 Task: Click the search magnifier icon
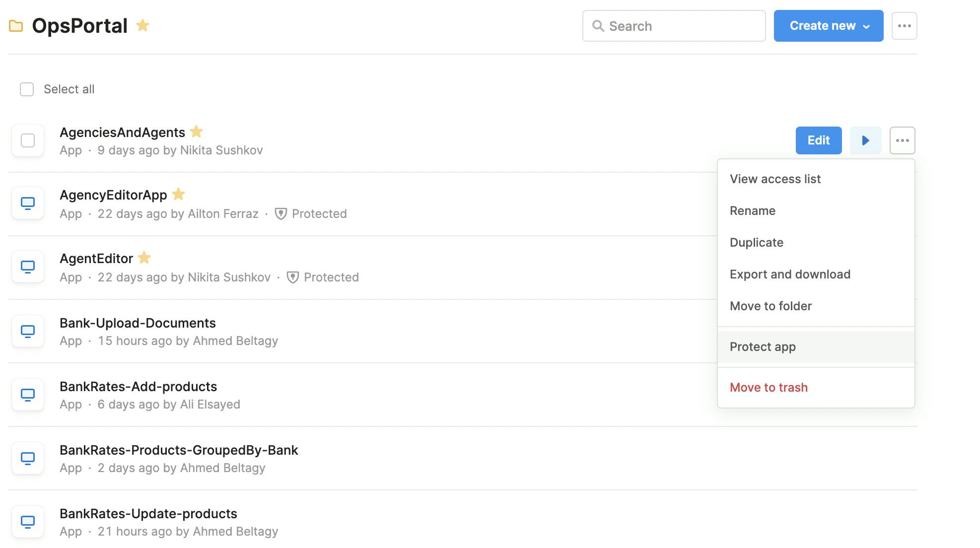(598, 26)
